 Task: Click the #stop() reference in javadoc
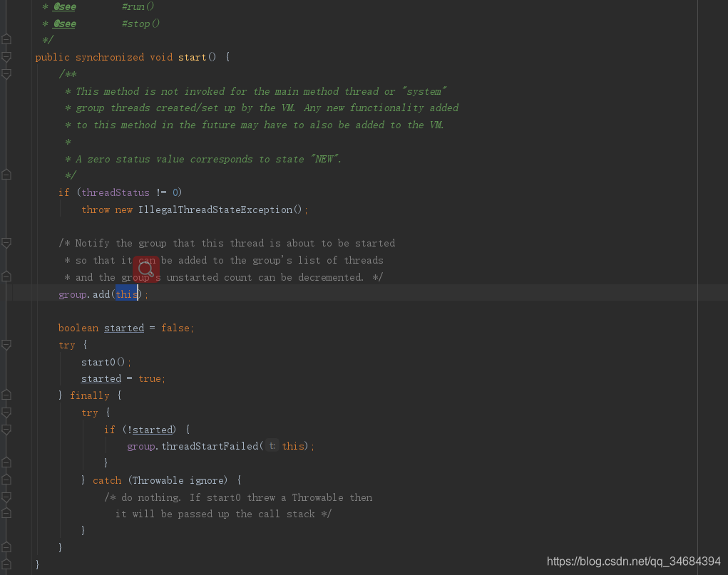(x=140, y=24)
